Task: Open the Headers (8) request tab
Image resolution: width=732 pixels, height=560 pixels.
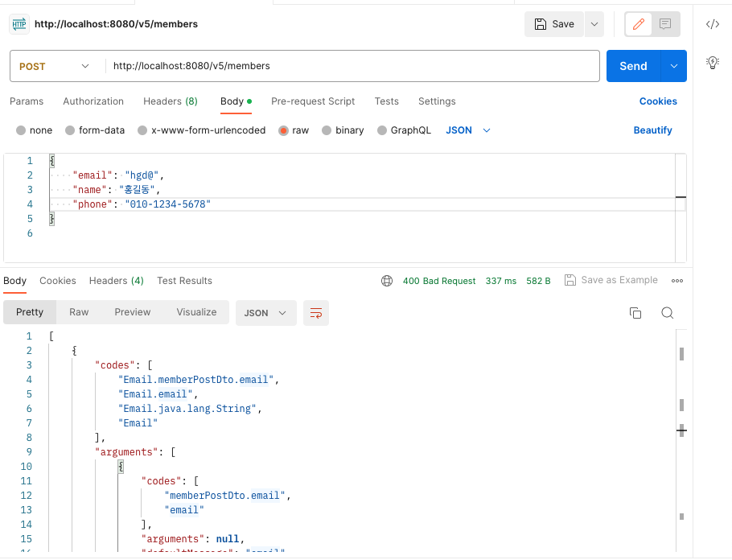Action: (x=171, y=101)
